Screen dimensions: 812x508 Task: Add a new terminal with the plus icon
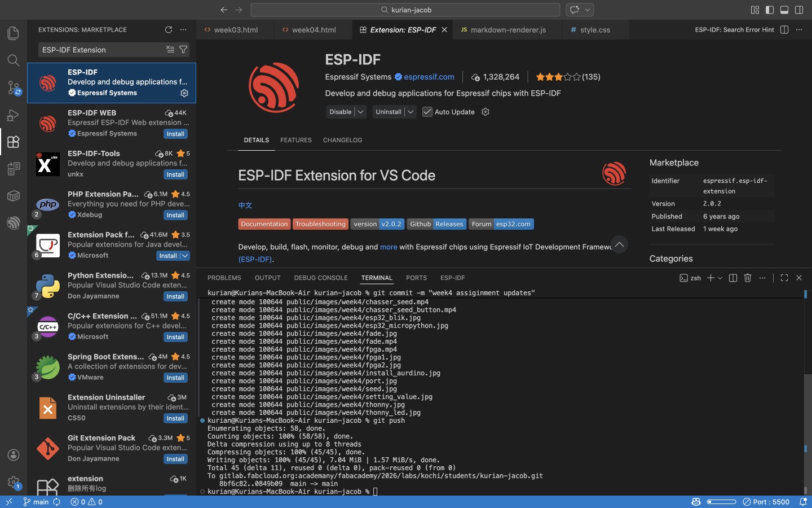pos(711,278)
